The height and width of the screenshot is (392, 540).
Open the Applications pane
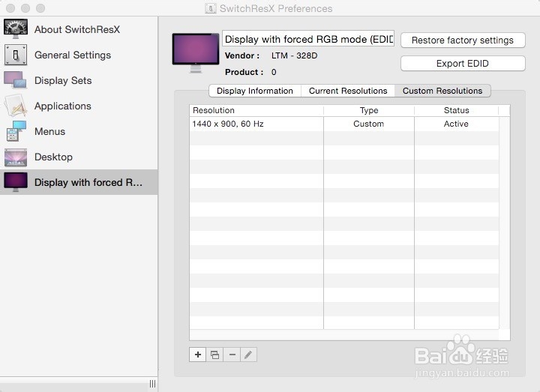point(79,106)
